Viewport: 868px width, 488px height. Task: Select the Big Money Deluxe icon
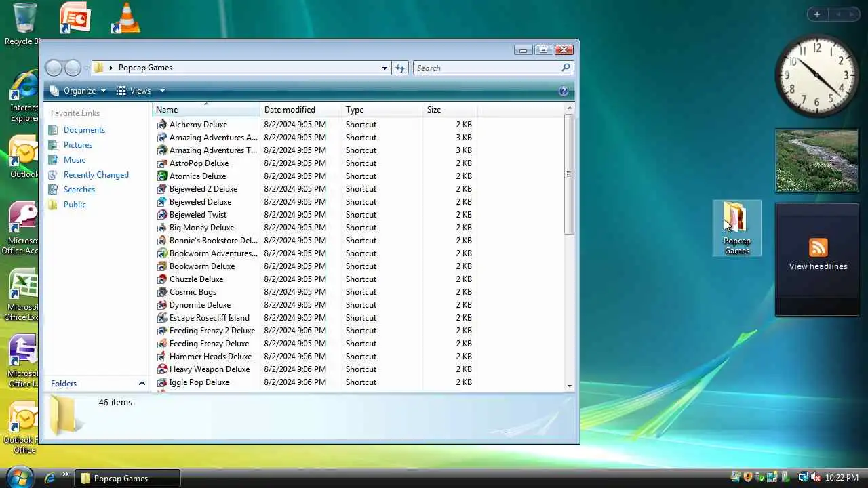tap(162, 228)
